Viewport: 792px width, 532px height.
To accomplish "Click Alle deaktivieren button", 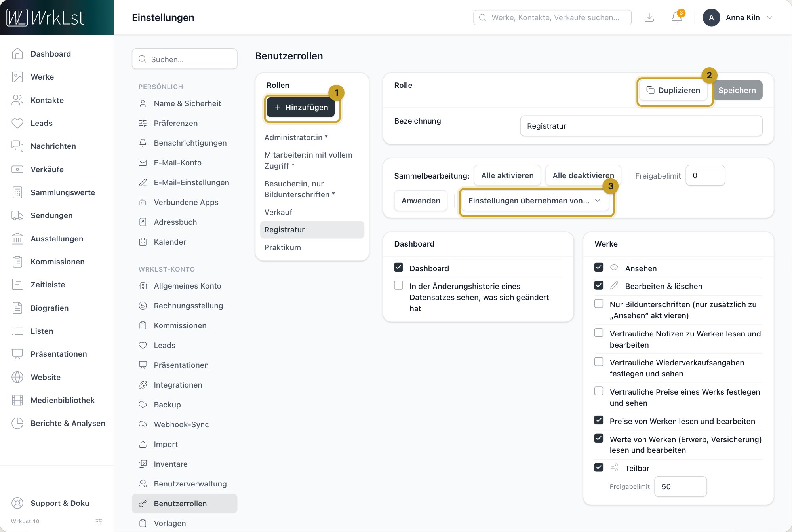I will (x=583, y=175).
